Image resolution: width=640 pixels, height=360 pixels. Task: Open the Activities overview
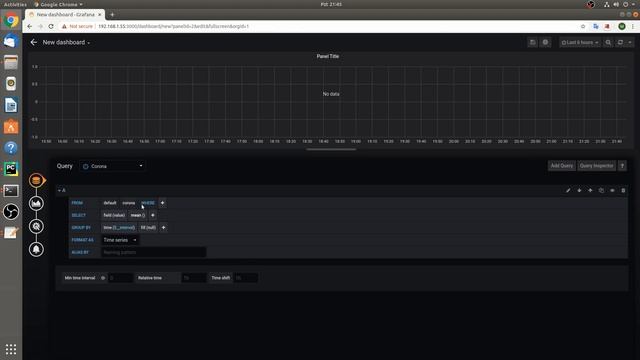click(15, 4)
